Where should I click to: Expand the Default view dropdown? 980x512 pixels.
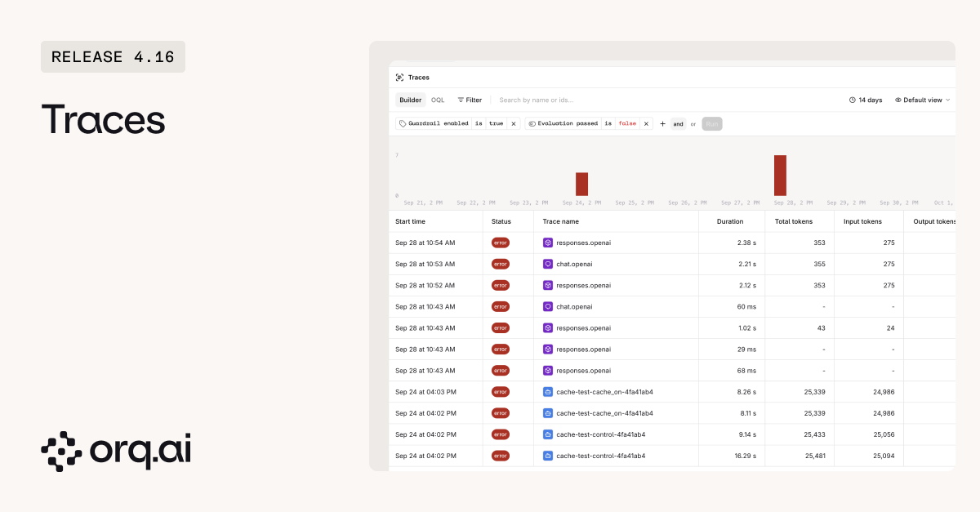click(x=923, y=100)
